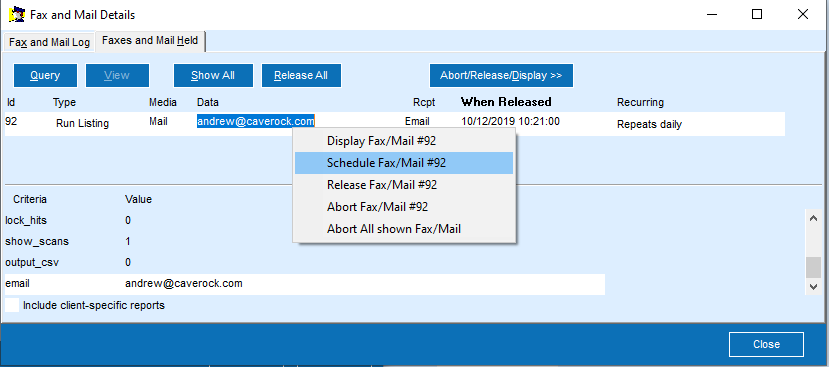Select the lock_hits criteria row
The width and height of the screenshot is (829, 367).
tap(26, 220)
